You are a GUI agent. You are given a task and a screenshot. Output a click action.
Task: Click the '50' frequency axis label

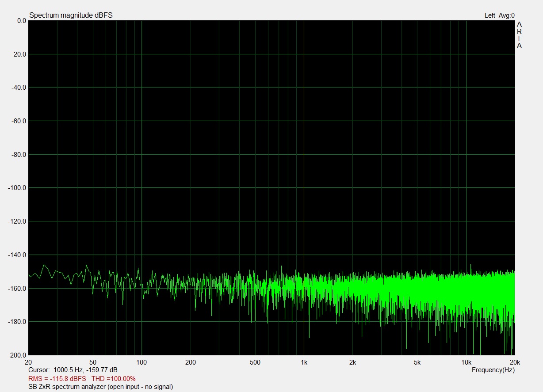coord(93,362)
